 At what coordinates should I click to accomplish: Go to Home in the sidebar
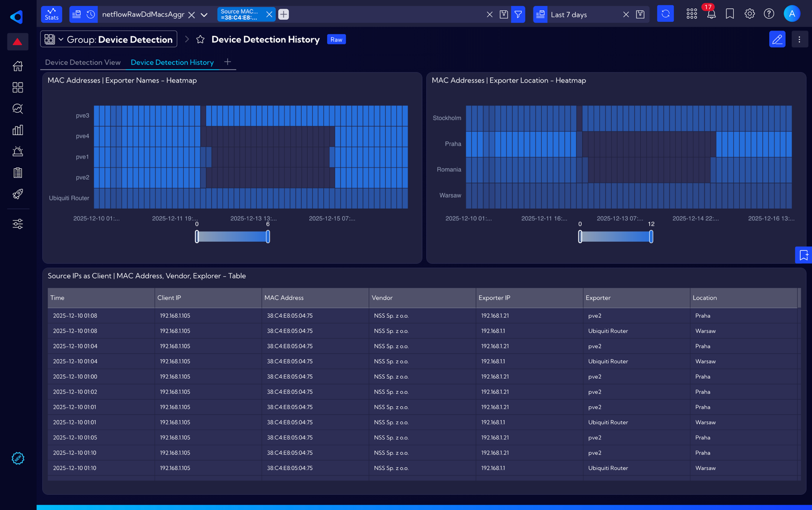click(18, 66)
